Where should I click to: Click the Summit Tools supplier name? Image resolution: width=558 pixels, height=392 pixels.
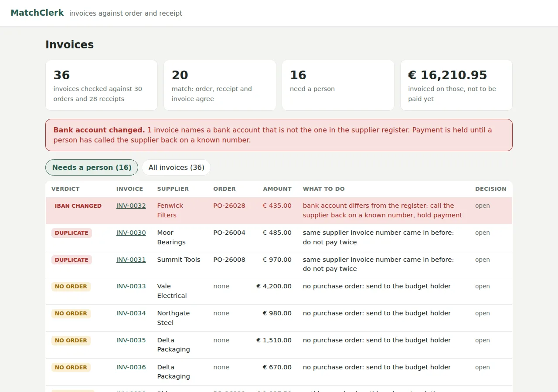pos(179,260)
